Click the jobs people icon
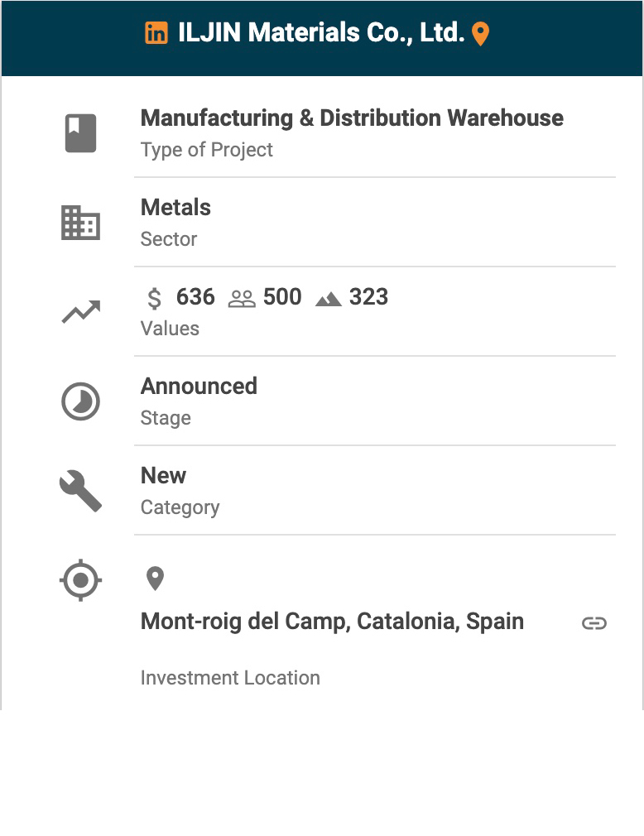 point(242,299)
